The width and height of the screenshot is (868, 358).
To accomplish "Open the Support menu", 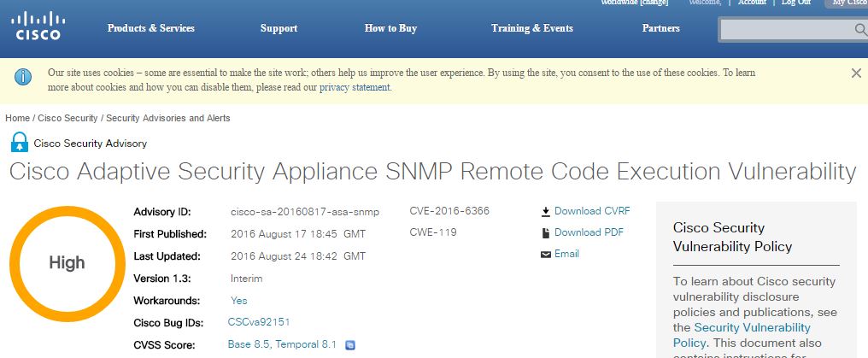I will coord(279,28).
